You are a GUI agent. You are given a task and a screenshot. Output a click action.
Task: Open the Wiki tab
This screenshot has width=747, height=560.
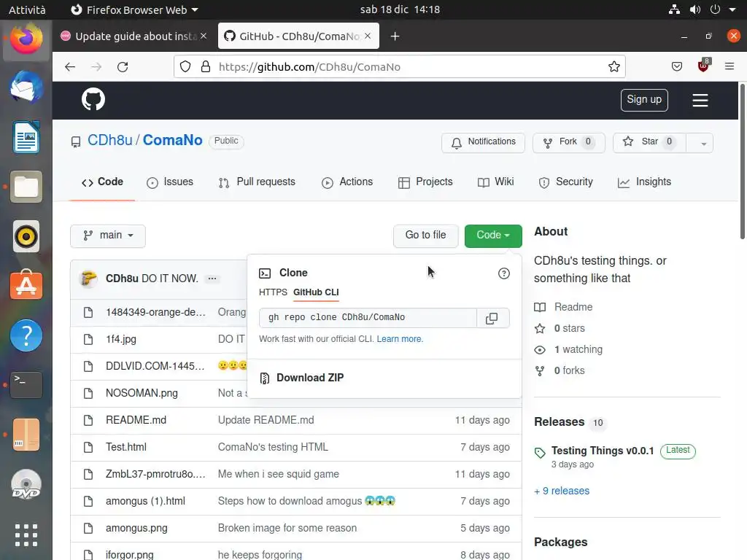click(495, 182)
